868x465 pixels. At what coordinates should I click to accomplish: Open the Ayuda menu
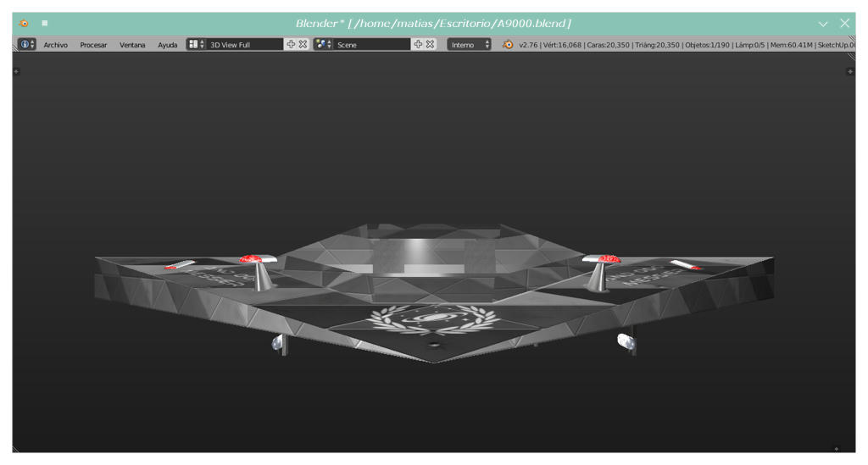[x=167, y=45]
